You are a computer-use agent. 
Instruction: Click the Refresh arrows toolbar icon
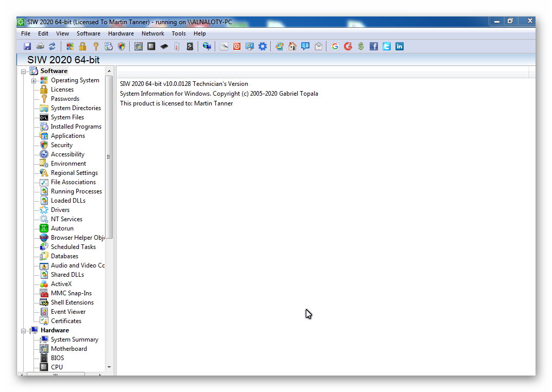click(x=52, y=46)
